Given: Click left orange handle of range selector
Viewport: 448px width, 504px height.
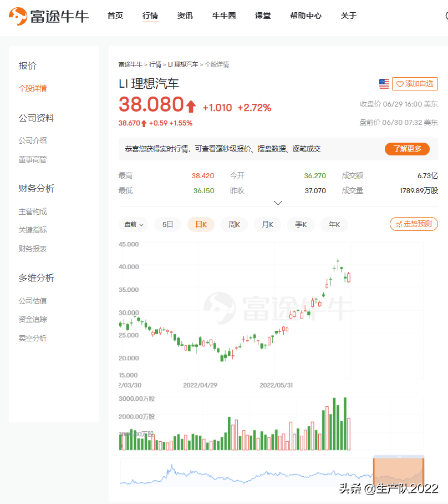Looking at the screenshot, I should click(374, 472).
